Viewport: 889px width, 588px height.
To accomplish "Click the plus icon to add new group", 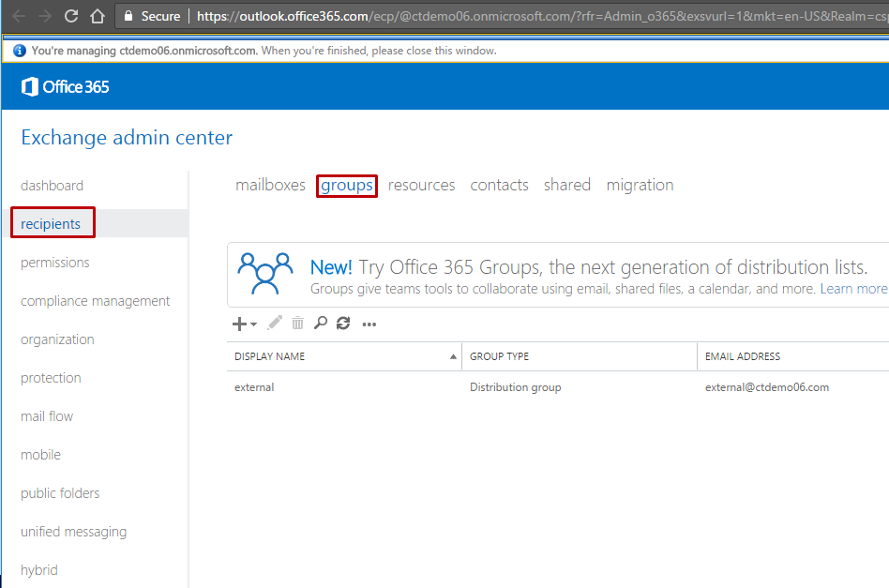I will point(239,324).
